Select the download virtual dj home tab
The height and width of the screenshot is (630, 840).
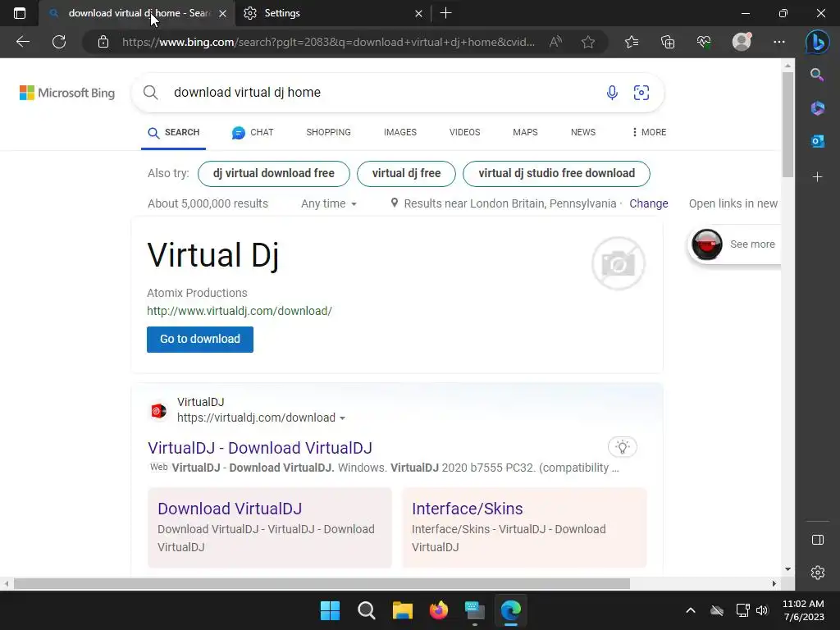137,13
